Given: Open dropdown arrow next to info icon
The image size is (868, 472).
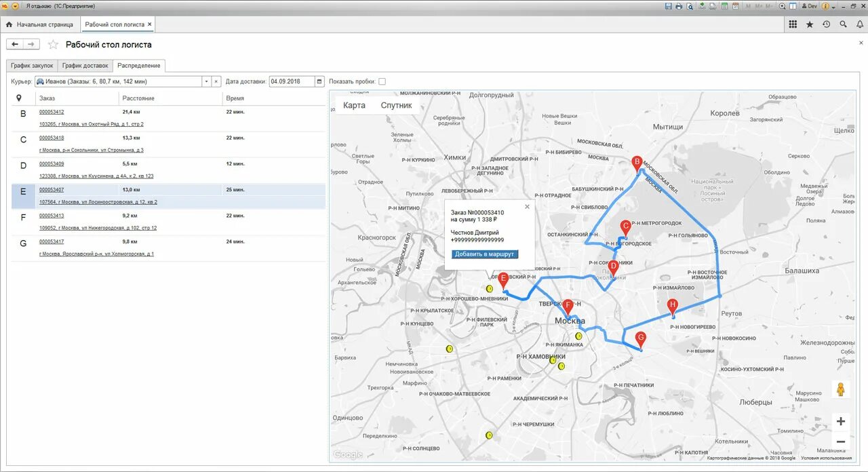Looking at the screenshot, I should 833,7.
